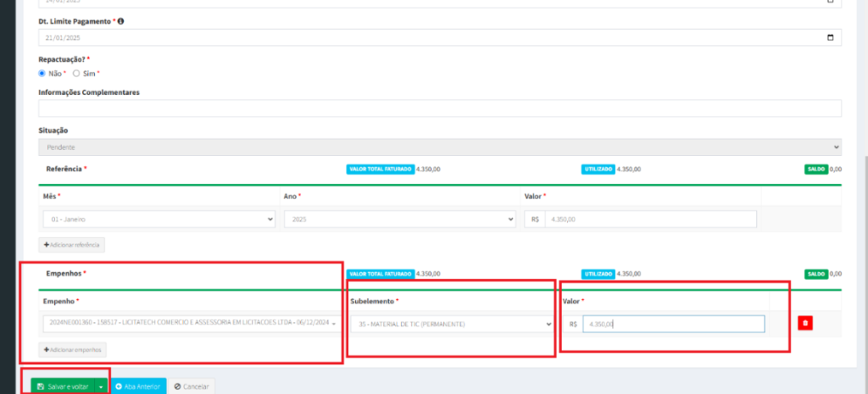This screenshot has width=868, height=394.
Task: Open the Empenho selection dropdown
Action: pos(191,324)
